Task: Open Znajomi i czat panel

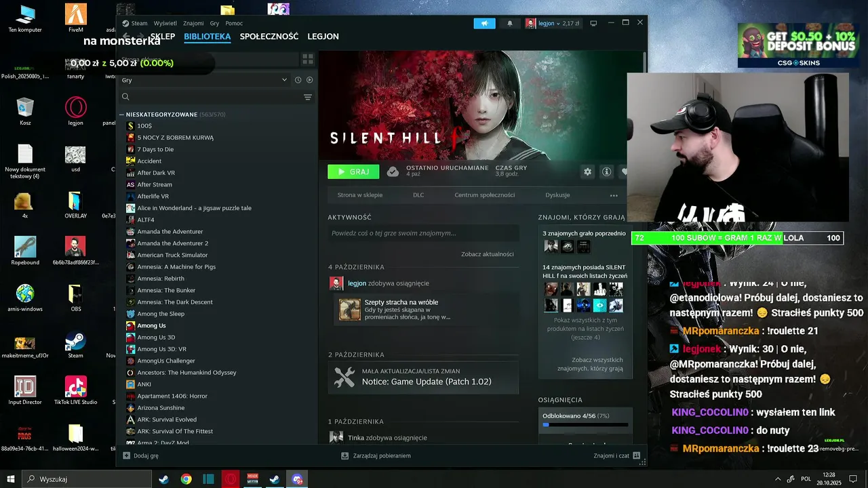Action: [616, 456]
